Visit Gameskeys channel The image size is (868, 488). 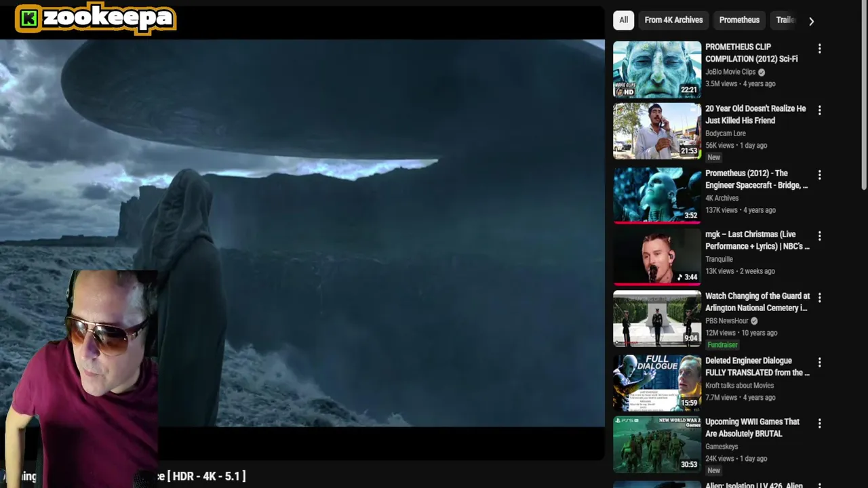pos(722,447)
